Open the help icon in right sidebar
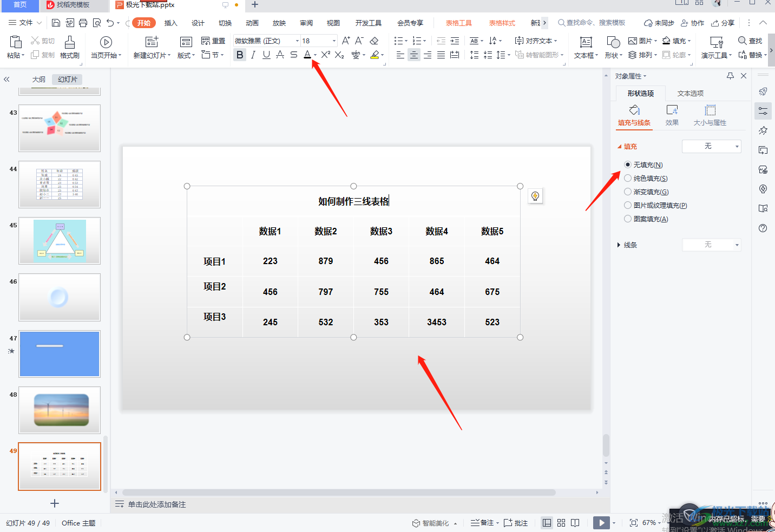This screenshot has width=775, height=532. (x=763, y=228)
